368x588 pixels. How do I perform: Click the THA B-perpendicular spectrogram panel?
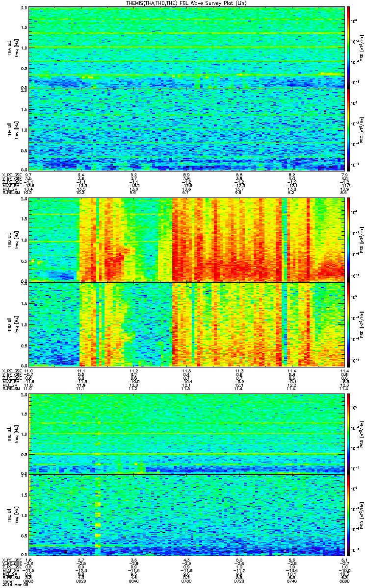click(186, 48)
